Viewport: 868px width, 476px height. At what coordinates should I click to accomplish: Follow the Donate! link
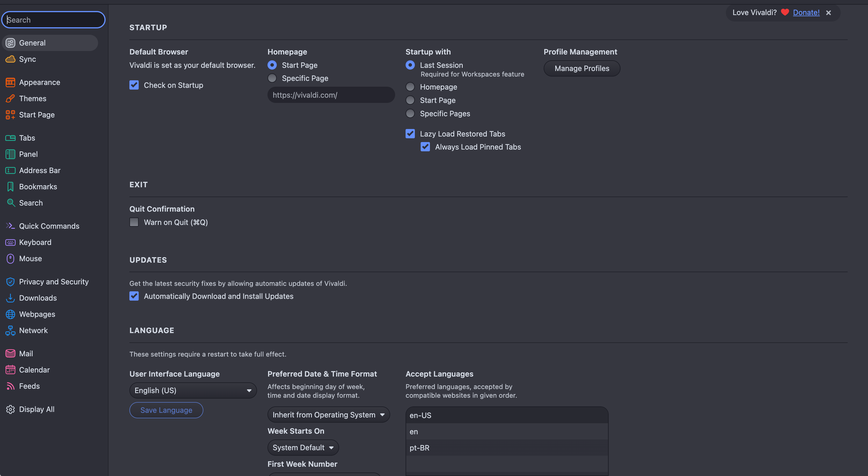click(806, 12)
